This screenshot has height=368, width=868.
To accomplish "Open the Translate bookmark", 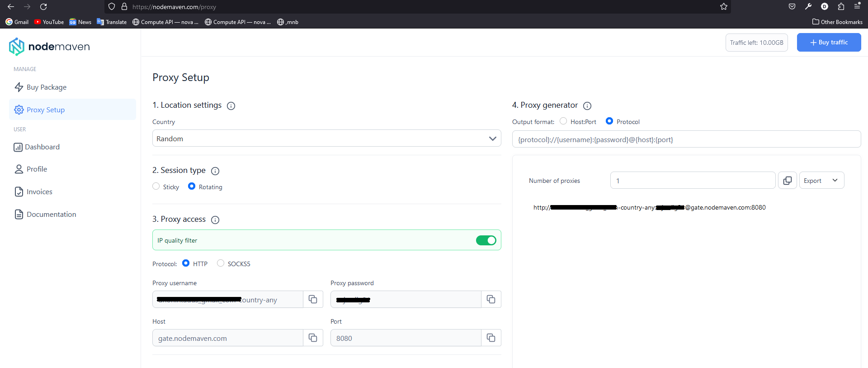I will pos(112,22).
